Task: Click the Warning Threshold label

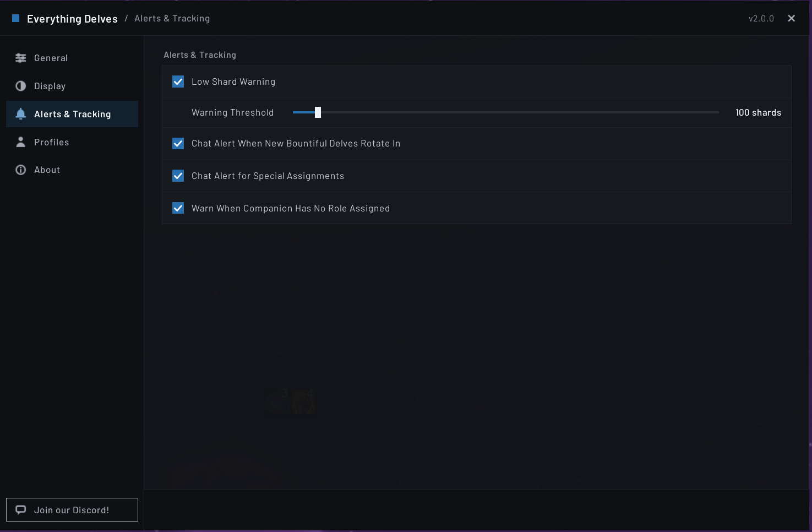Action: click(x=232, y=112)
